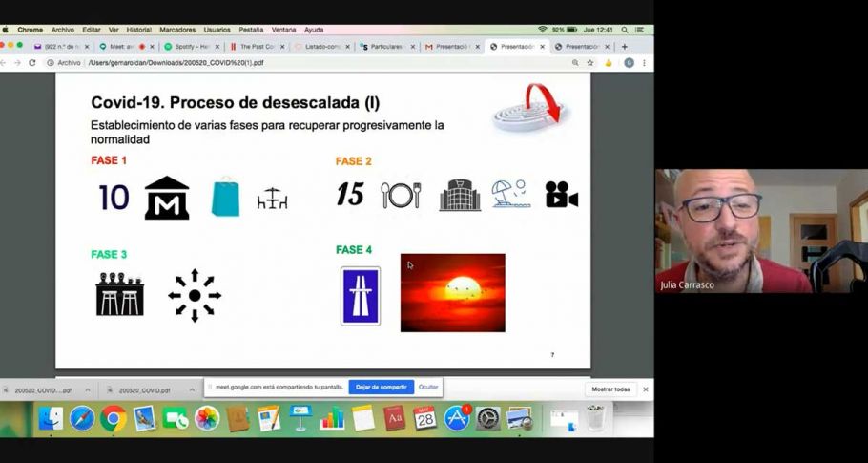Go forward with Chrome's forward arrow
The height and width of the screenshot is (463, 868).
18,63
